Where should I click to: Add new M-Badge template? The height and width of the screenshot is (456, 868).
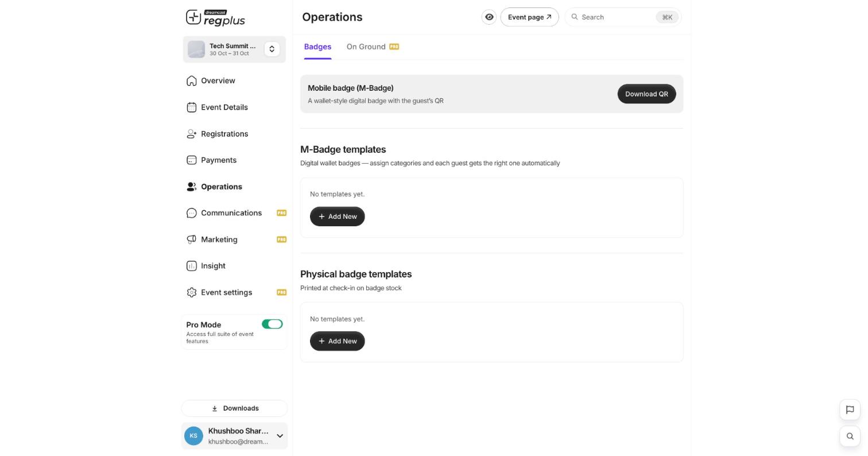tap(338, 217)
